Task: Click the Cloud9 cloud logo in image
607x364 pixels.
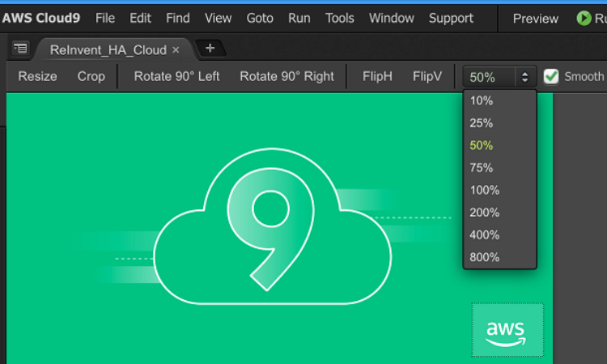Action: (x=273, y=226)
